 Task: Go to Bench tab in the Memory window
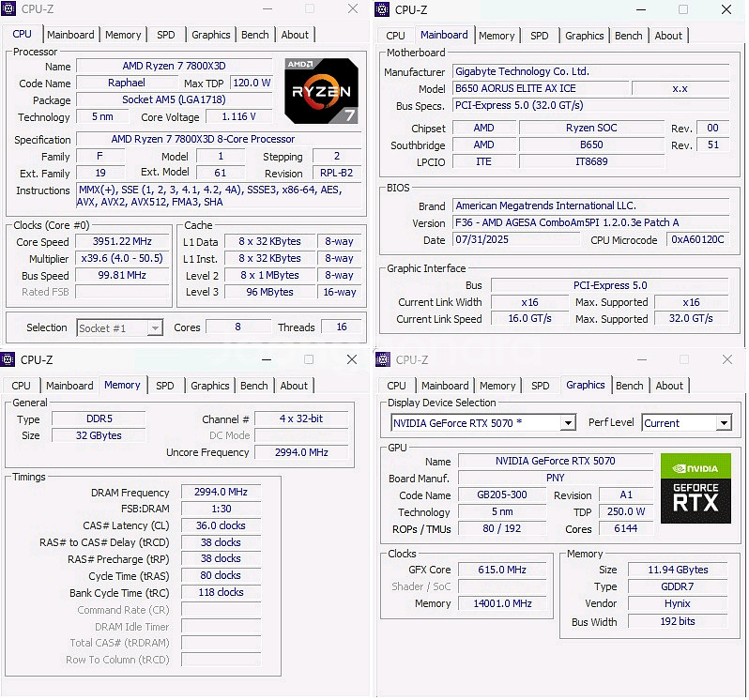[x=254, y=386]
